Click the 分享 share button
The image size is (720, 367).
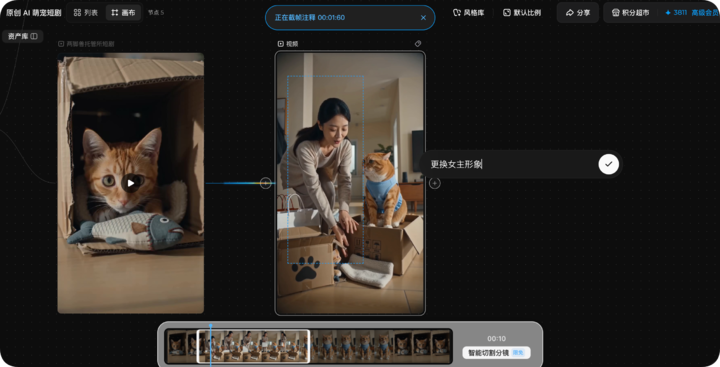tap(578, 12)
